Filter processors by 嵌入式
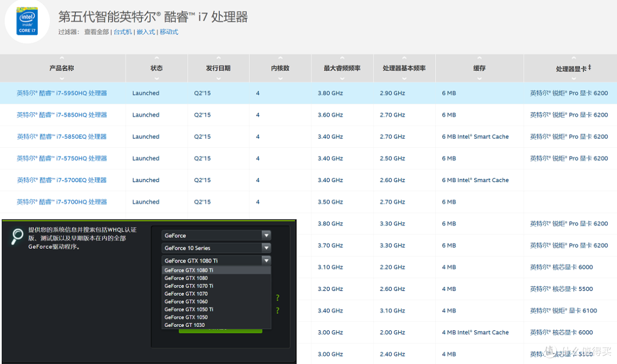The image size is (617, 364). tap(146, 32)
